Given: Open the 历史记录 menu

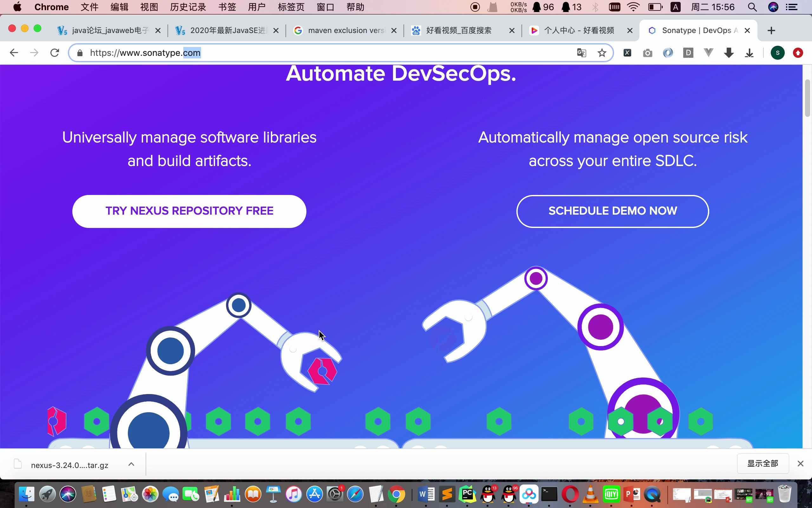Looking at the screenshot, I should pyautogui.click(x=188, y=7).
